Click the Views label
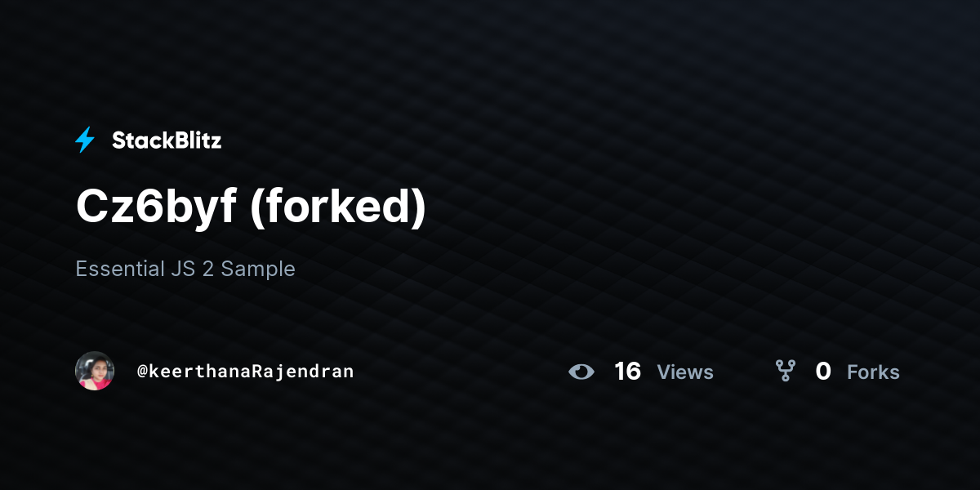The height and width of the screenshot is (490, 980). [x=685, y=372]
